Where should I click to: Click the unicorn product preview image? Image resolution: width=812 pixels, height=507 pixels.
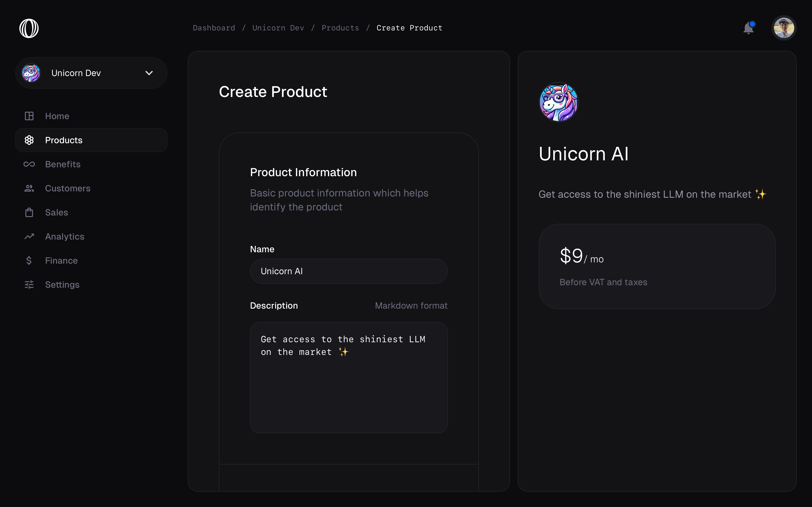pyautogui.click(x=559, y=102)
